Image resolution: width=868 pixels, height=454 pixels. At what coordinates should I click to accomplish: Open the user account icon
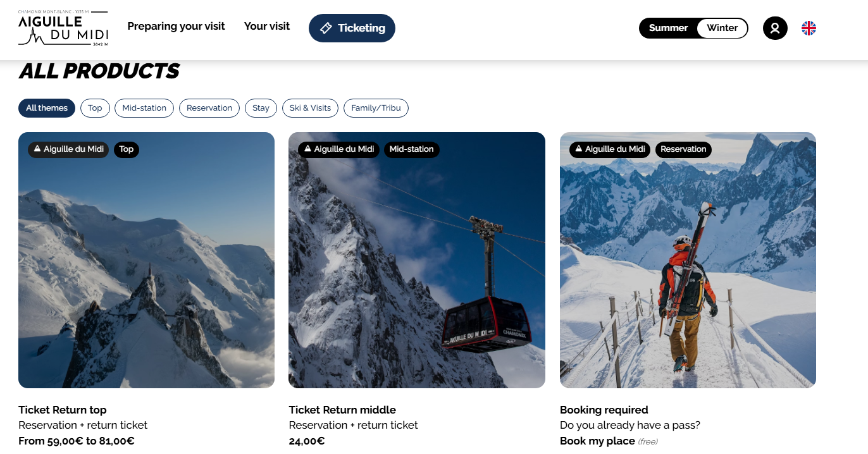(775, 28)
